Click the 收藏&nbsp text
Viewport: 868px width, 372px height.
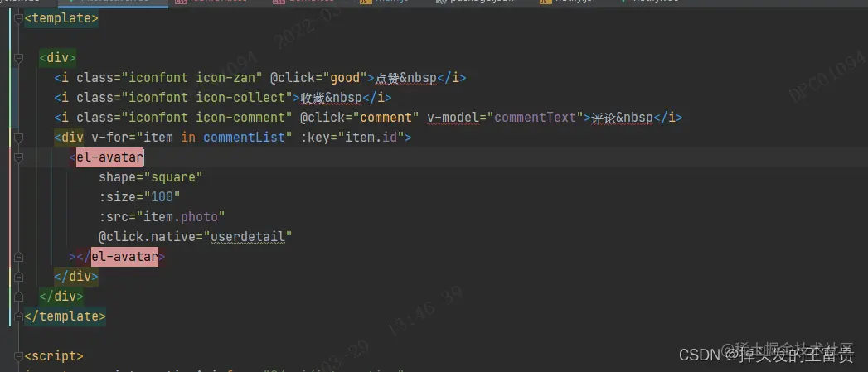click(331, 98)
